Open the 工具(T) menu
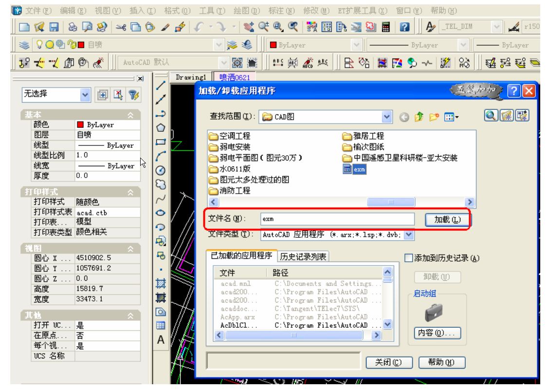 [x=212, y=11]
